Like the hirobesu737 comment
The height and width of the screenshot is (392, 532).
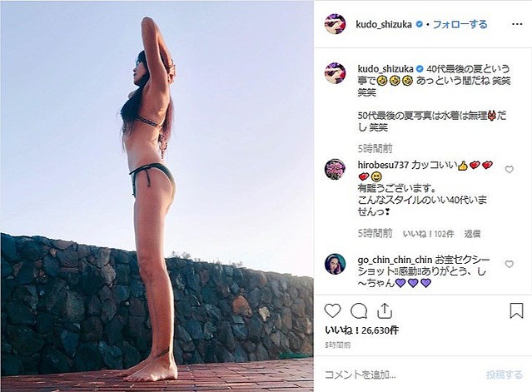(509, 169)
